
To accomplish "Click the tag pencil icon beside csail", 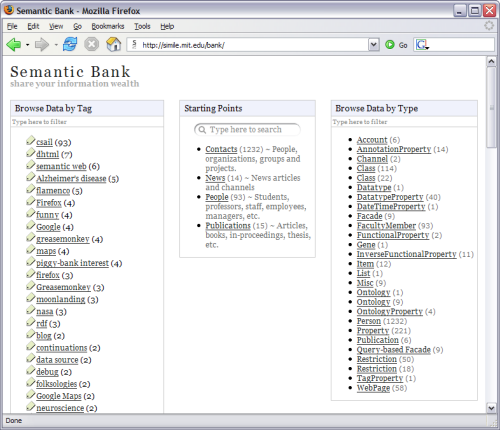I will [x=31, y=141].
